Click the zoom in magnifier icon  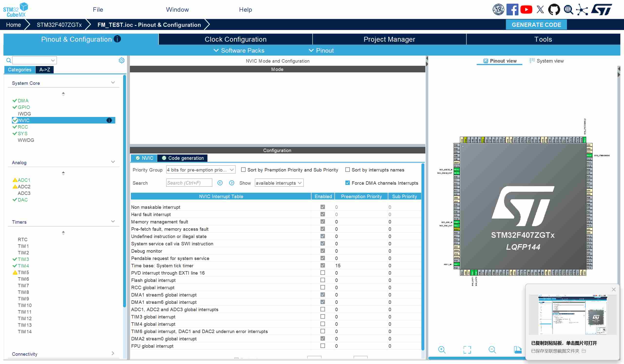441,350
